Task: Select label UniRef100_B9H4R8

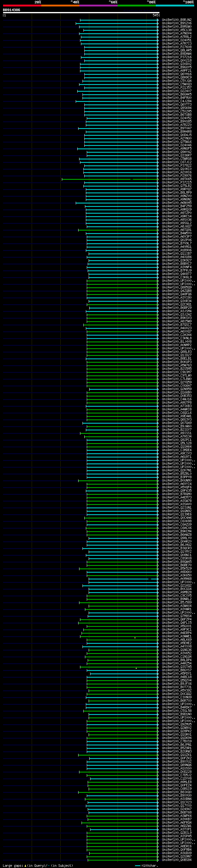Action: pos(176,132)
